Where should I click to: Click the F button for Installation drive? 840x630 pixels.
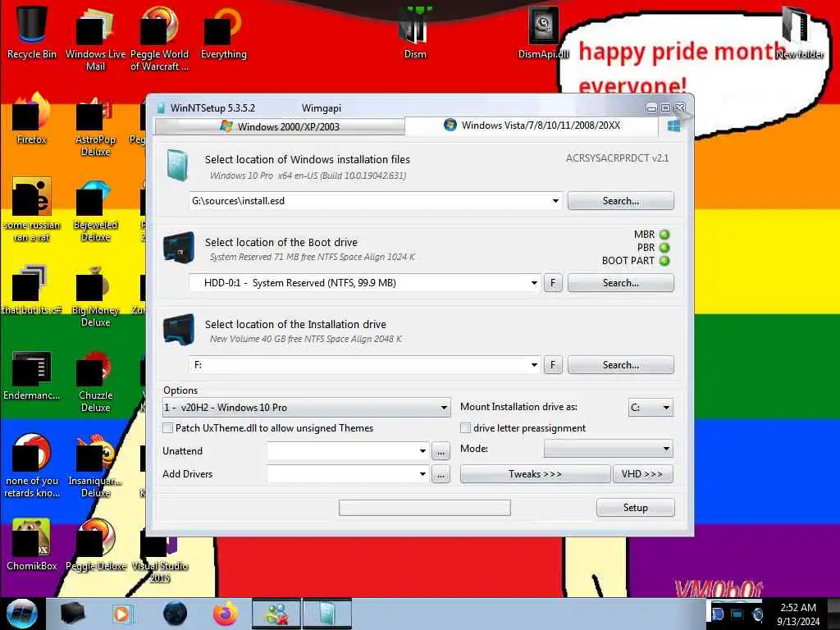pyautogui.click(x=553, y=365)
